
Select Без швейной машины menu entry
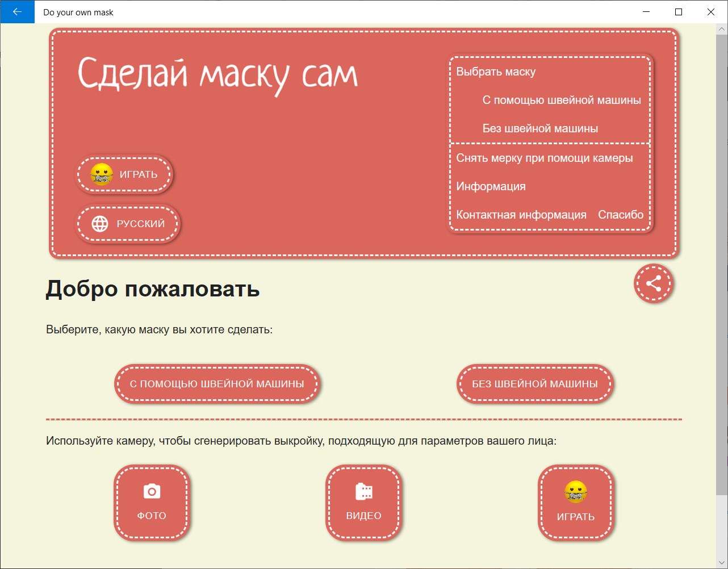[x=540, y=128]
